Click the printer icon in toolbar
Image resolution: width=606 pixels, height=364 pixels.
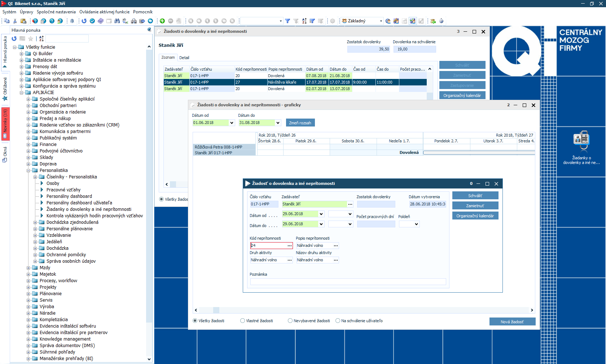(x=134, y=21)
